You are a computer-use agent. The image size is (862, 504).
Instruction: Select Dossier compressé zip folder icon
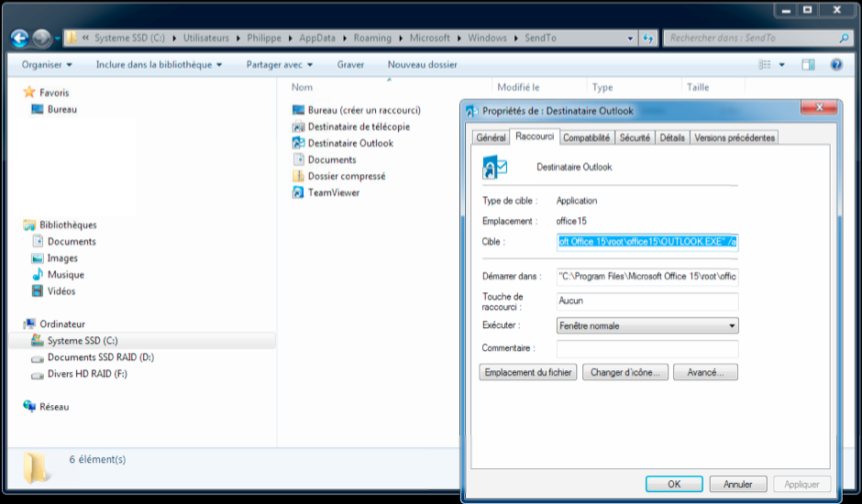click(x=298, y=176)
